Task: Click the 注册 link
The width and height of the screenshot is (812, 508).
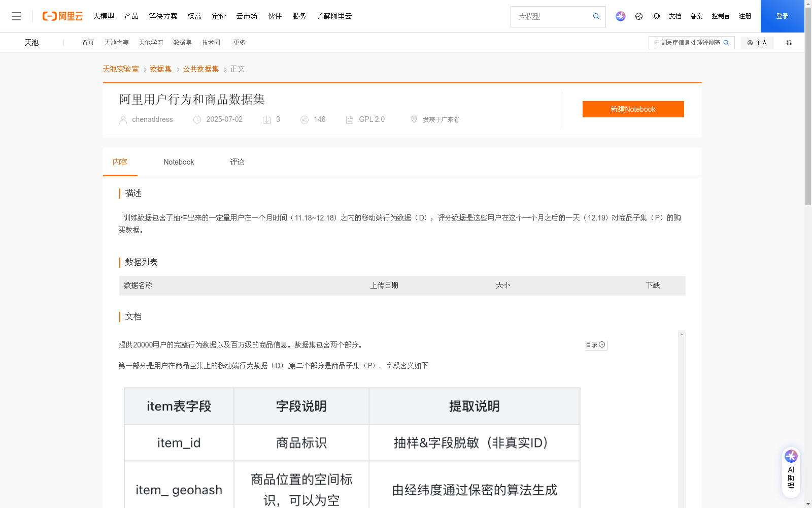Action: point(745,16)
